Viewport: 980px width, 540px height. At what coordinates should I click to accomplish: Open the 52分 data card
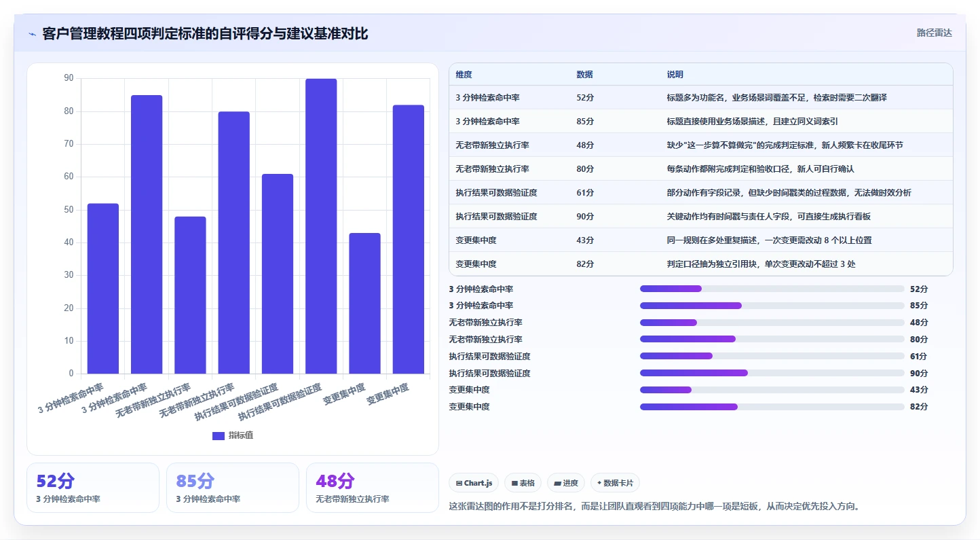coord(93,488)
